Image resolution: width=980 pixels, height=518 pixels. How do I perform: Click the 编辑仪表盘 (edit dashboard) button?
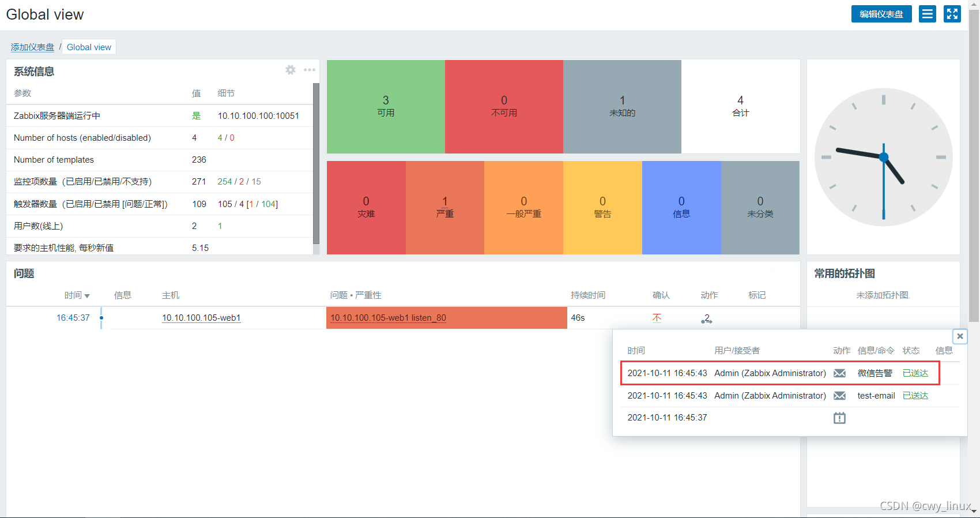coord(881,14)
